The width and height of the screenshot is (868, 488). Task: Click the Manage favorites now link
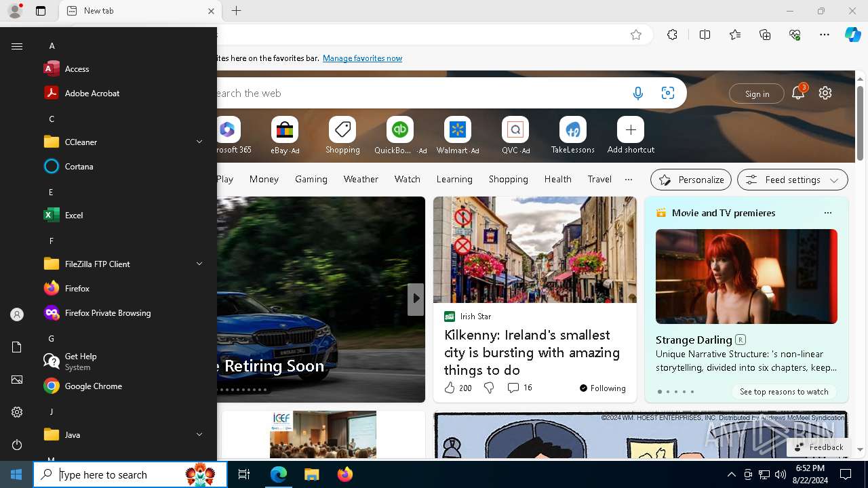tap(362, 58)
